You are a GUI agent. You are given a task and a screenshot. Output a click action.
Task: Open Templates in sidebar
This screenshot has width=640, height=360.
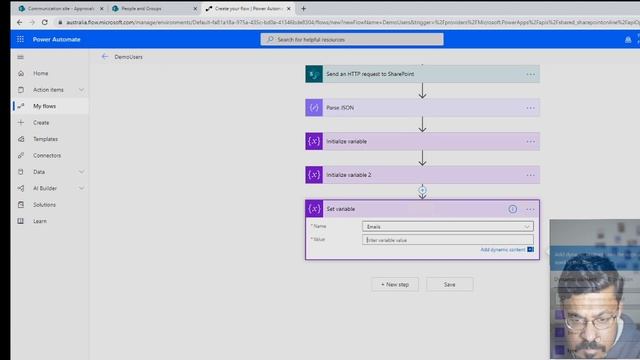pyautogui.click(x=45, y=139)
